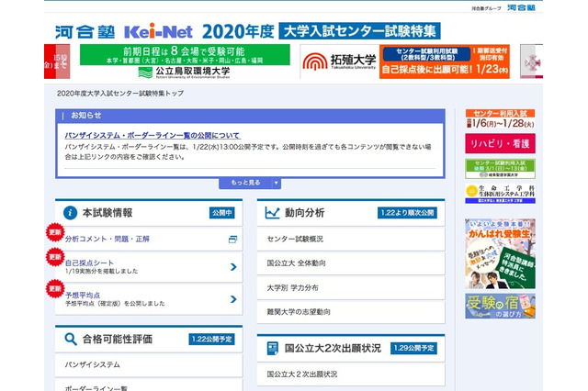The height and width of the screenshot is (391, 588).
Task: Click 大学入試センター試験特集 header title
Action: (x=359, y=31)
